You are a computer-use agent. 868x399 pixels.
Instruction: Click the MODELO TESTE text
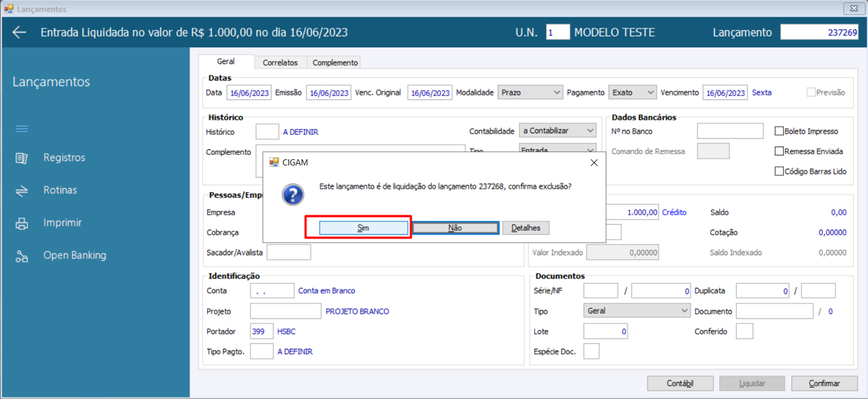[614, 32]
